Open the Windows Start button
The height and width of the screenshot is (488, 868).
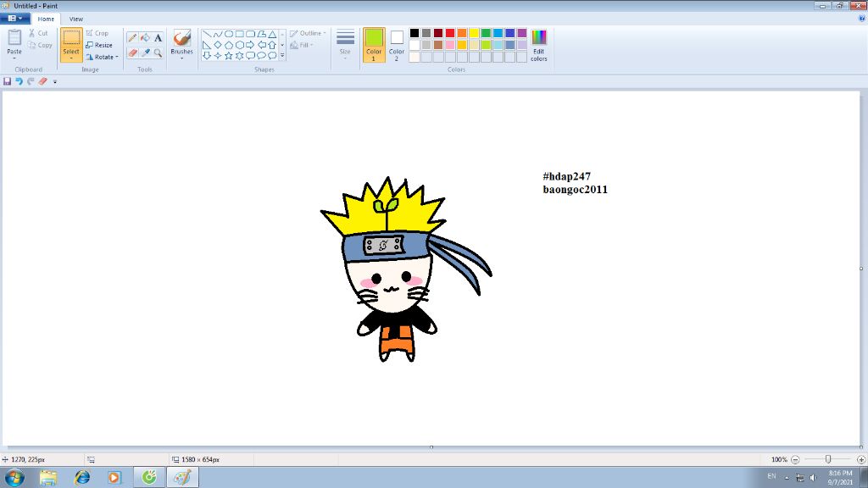[x=14, y=477]
